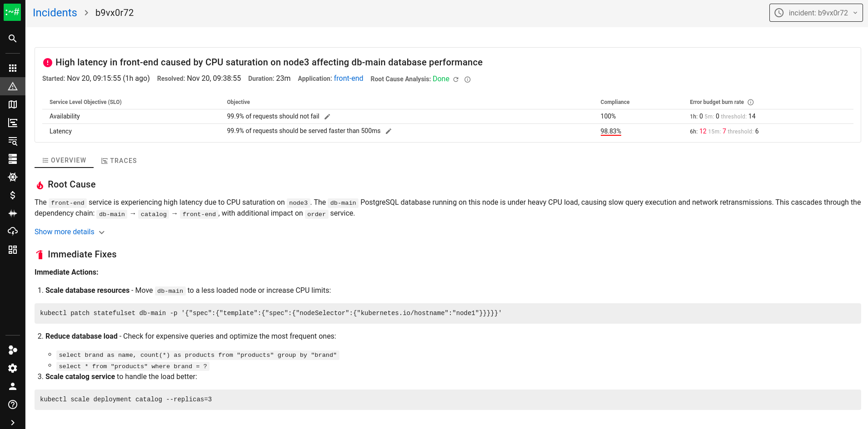Open the service map view
868x429 pixels.
point(12,104)
